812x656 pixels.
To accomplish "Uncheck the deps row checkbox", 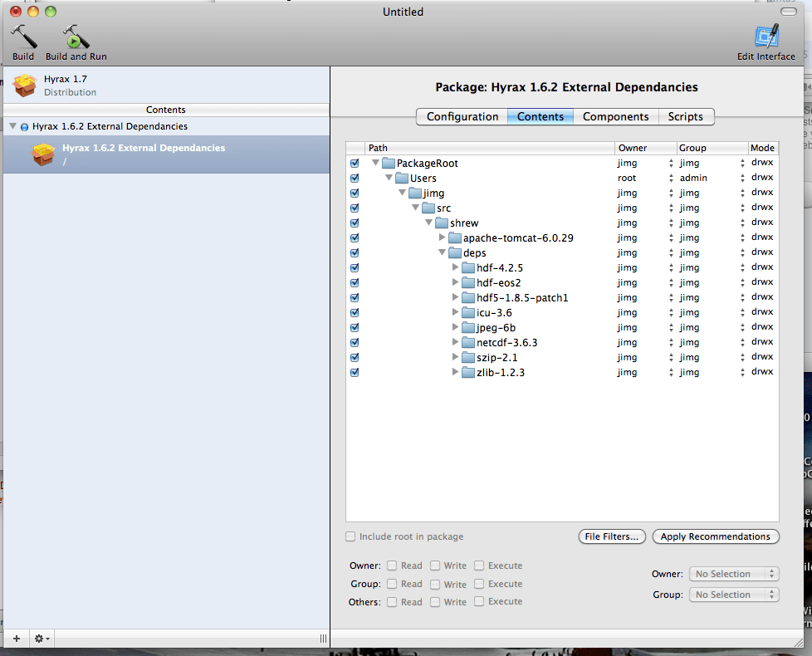I will [355, 253].
